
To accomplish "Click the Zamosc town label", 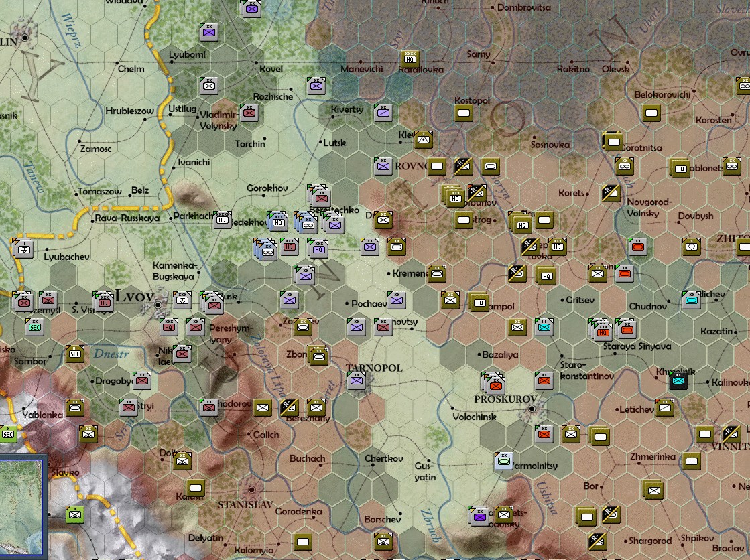I will click(96, 149).
